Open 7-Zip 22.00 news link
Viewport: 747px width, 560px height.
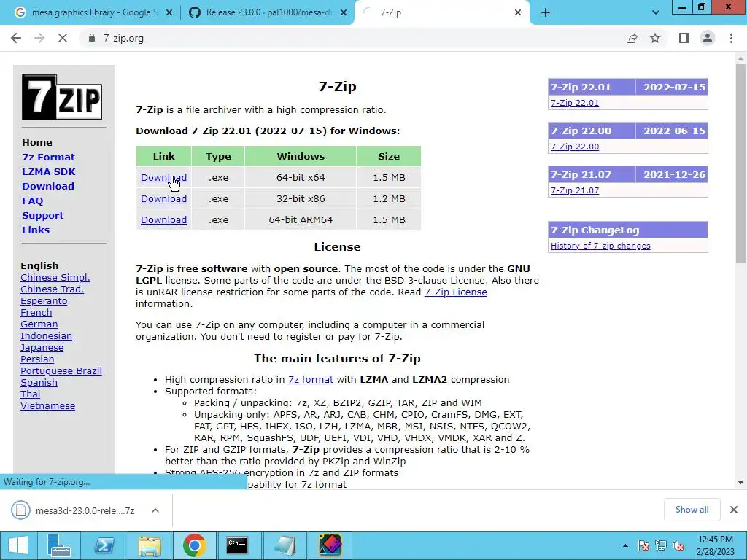[575, 147]
